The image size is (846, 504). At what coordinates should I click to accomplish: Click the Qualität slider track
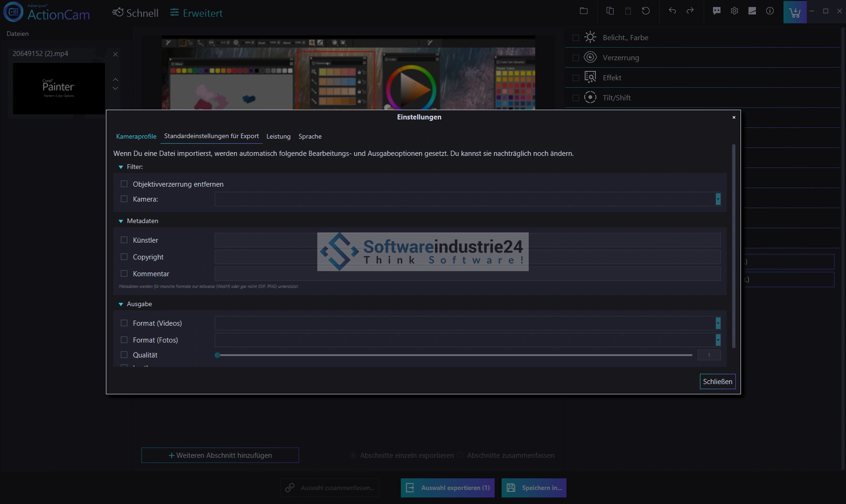[x=455, y=355]
